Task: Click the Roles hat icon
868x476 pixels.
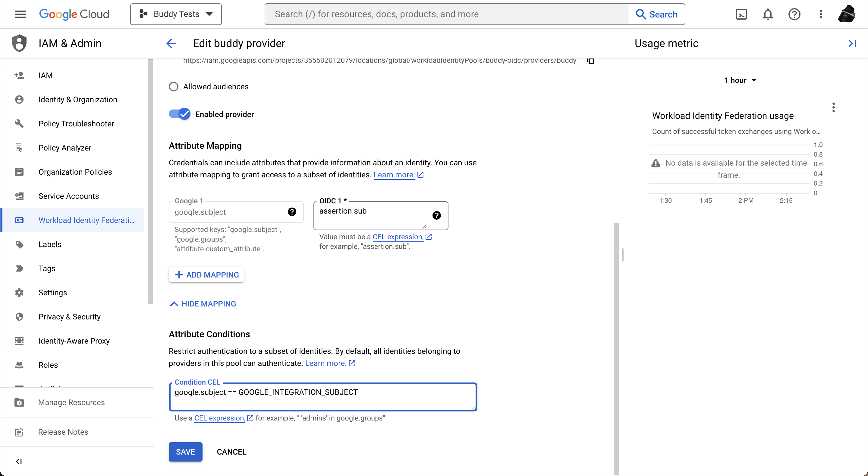Action: (19, 365)
